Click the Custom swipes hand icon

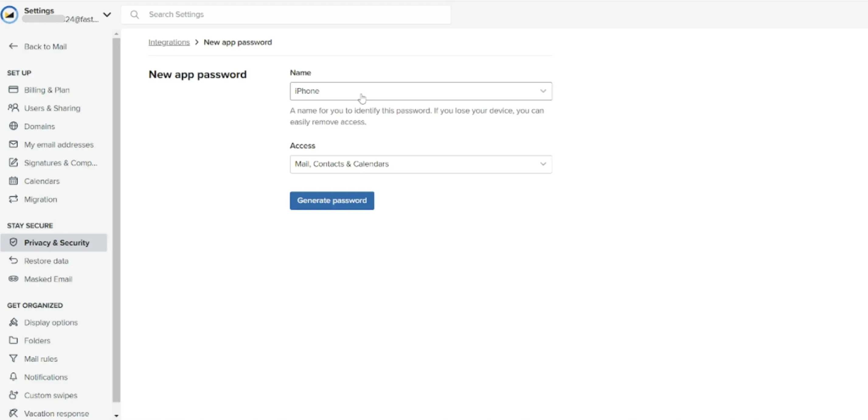click(13, 395)
